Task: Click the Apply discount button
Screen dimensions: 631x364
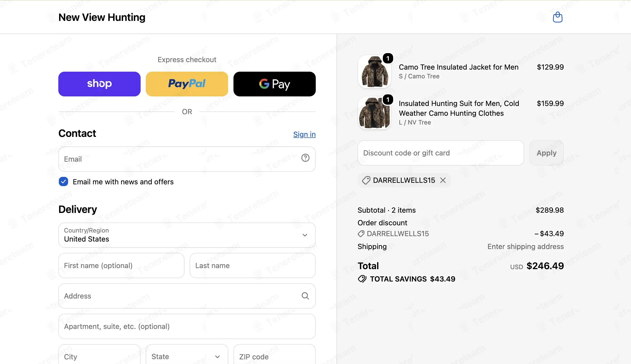Action: [x=546, y=153]
